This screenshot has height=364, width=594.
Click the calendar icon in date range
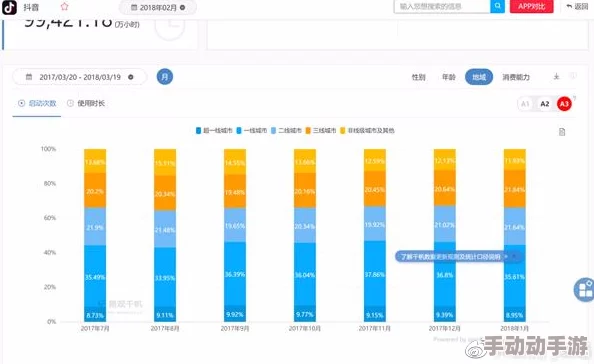[29, 77]
